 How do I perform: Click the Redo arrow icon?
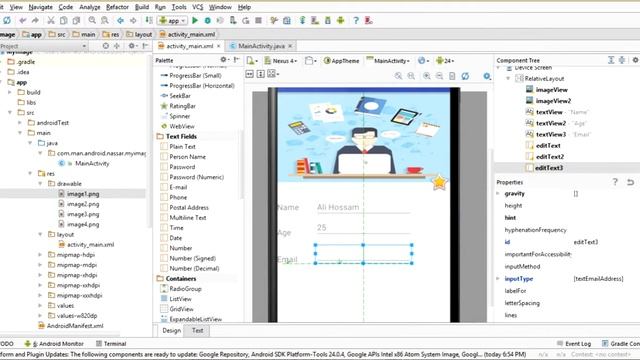35,20
